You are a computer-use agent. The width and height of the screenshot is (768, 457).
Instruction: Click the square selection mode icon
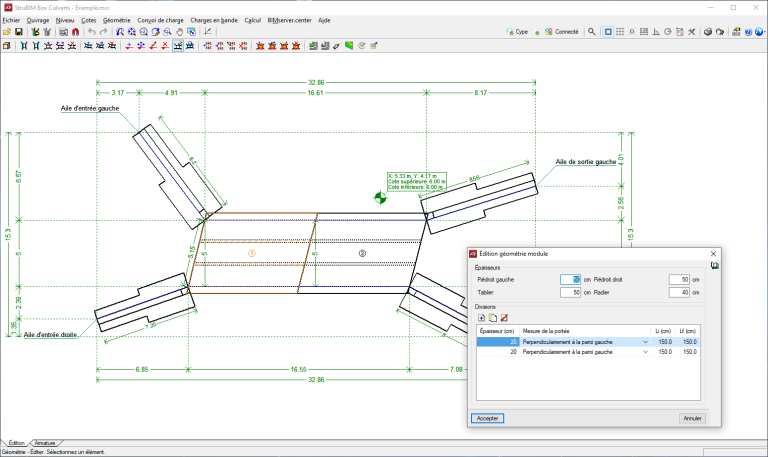tap(608, 32)
